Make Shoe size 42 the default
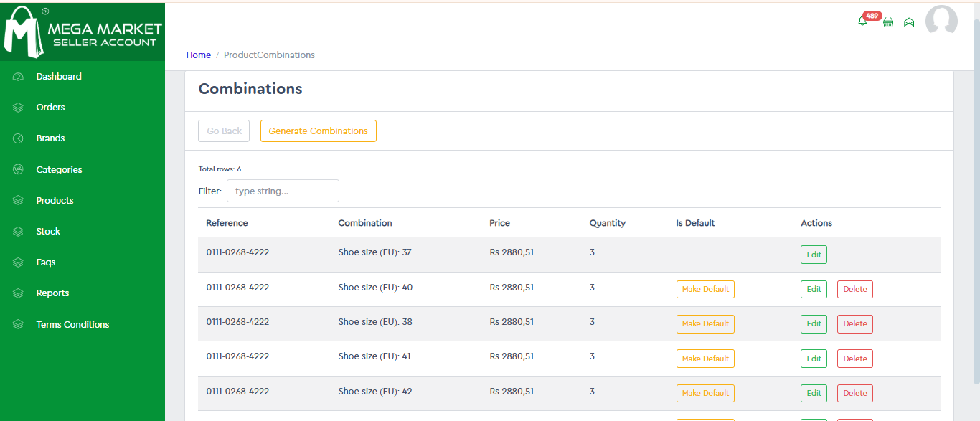Viewport: 980px width, 421px height. [705, 393]
